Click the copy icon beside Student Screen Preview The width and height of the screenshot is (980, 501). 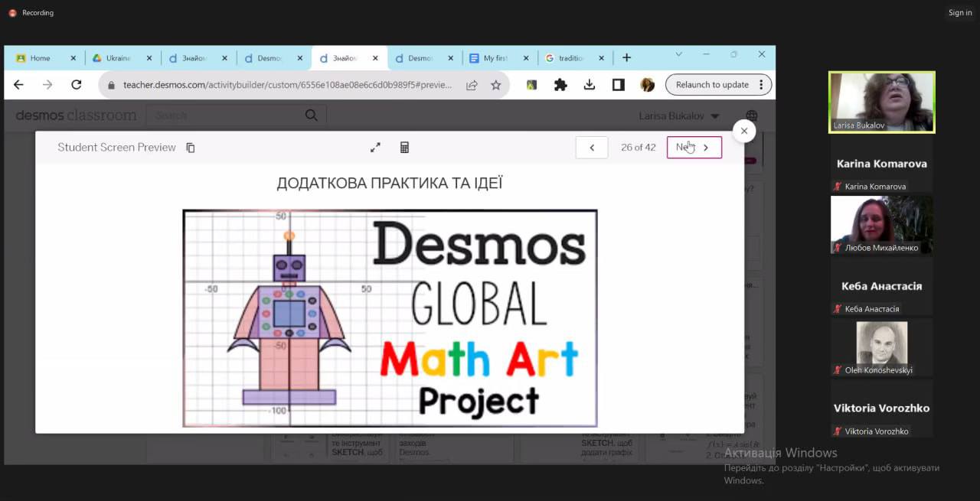pos(191,148)
